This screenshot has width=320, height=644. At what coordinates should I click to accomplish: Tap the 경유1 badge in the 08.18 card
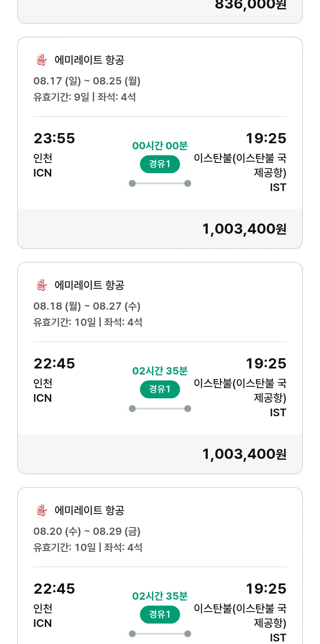tap(160, 390)
